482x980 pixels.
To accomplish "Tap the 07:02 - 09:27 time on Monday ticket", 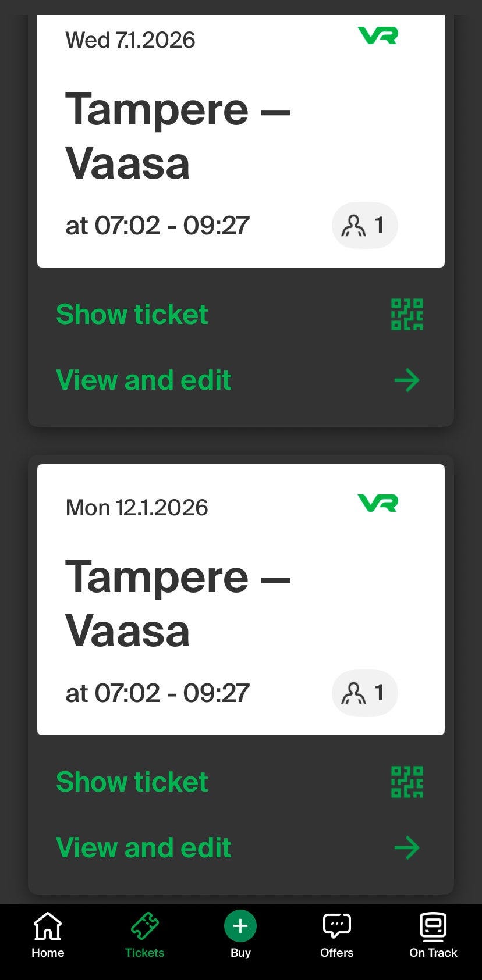I will (157, 693).
